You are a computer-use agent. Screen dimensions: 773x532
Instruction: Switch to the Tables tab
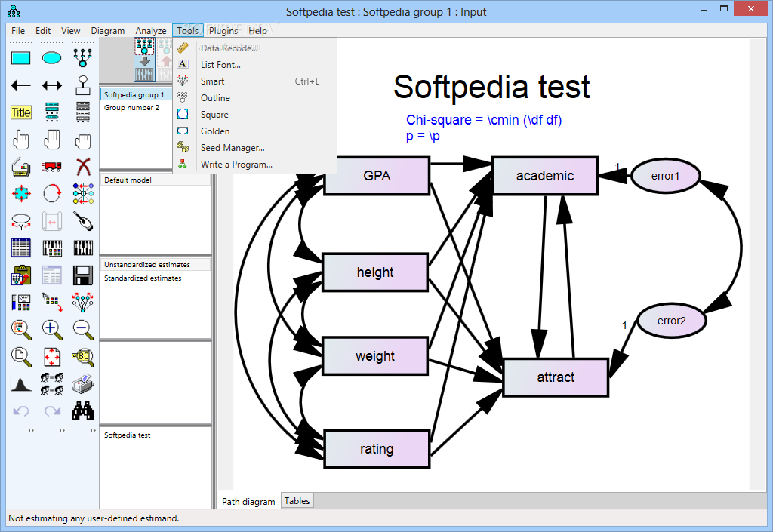297,501
